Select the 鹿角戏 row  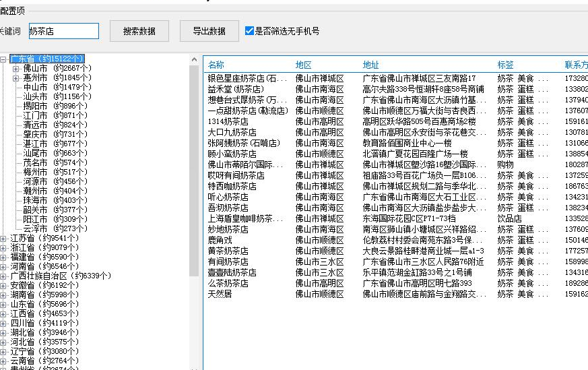pyautogui.click(x=395, y=240)
